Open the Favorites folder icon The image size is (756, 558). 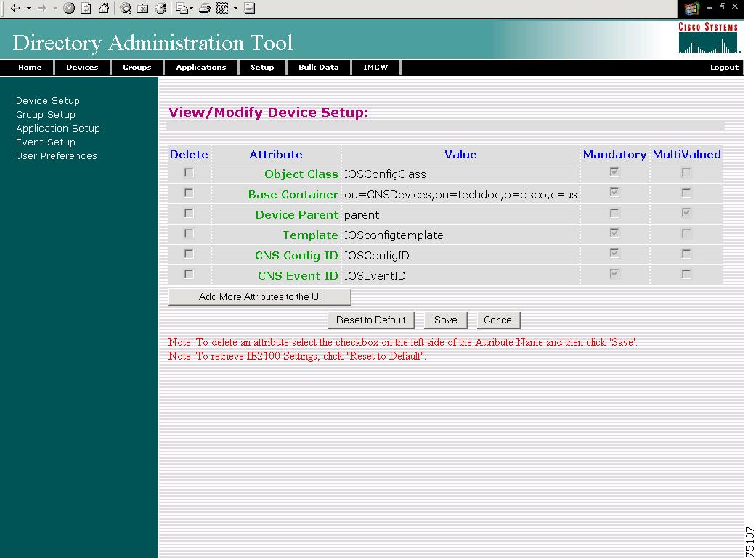tap(143, 8)
